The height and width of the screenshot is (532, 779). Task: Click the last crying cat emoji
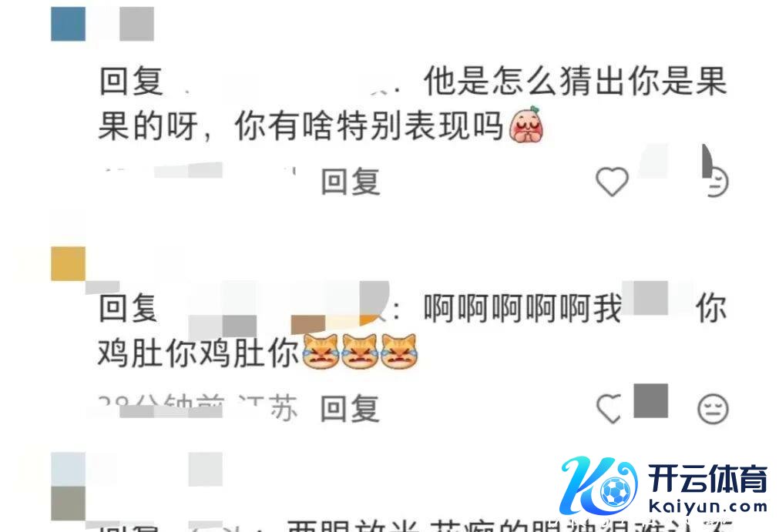[x=399, y=351]
